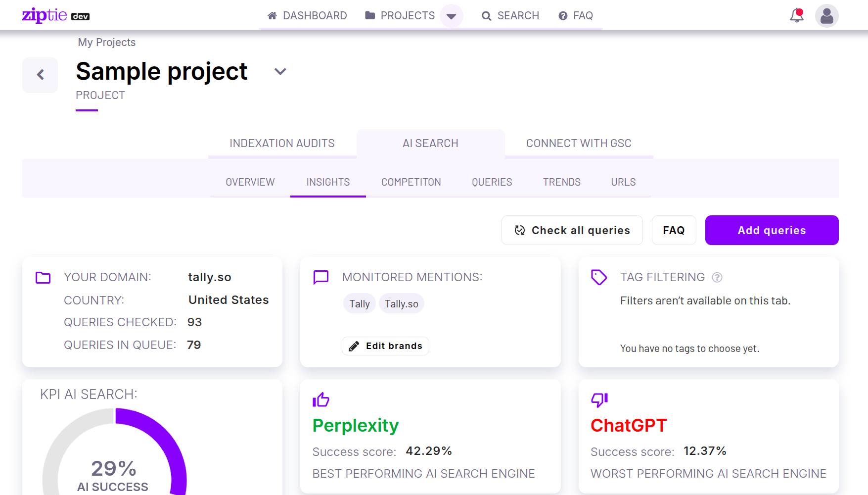This screenshot has width=868, height=495.
Task: Click the tag filtering help icon
Action: pos(717,277)
